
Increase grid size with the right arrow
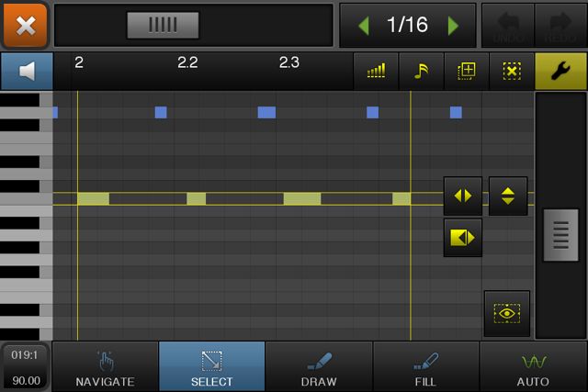(x=453, y=25)
